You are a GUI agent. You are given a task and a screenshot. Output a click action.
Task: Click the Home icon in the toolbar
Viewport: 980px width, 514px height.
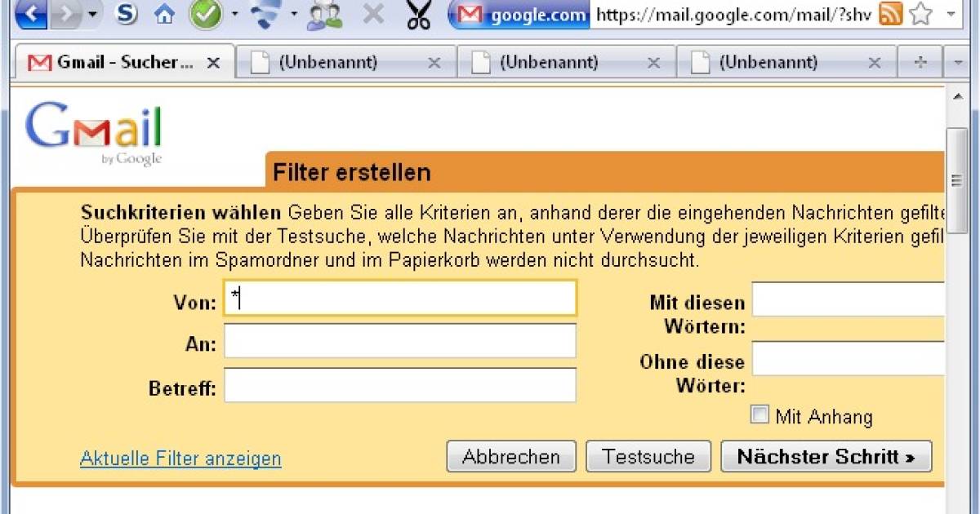click(x=163, y=14)
